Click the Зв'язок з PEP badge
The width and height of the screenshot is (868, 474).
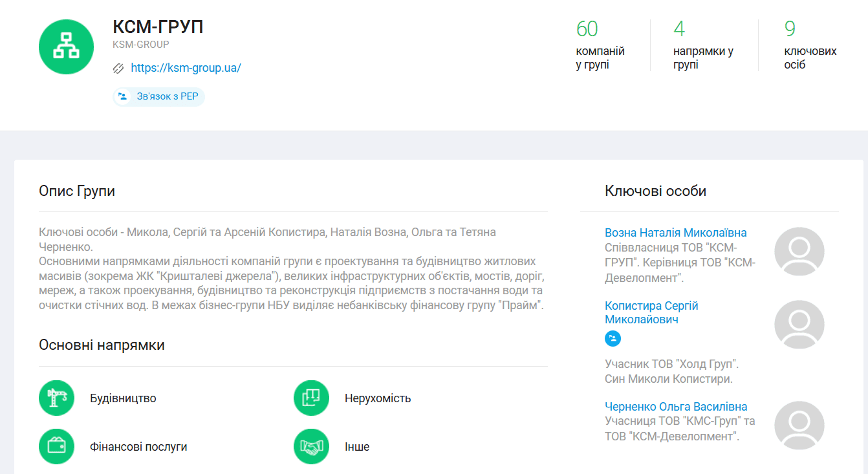[x=158, y=96]
